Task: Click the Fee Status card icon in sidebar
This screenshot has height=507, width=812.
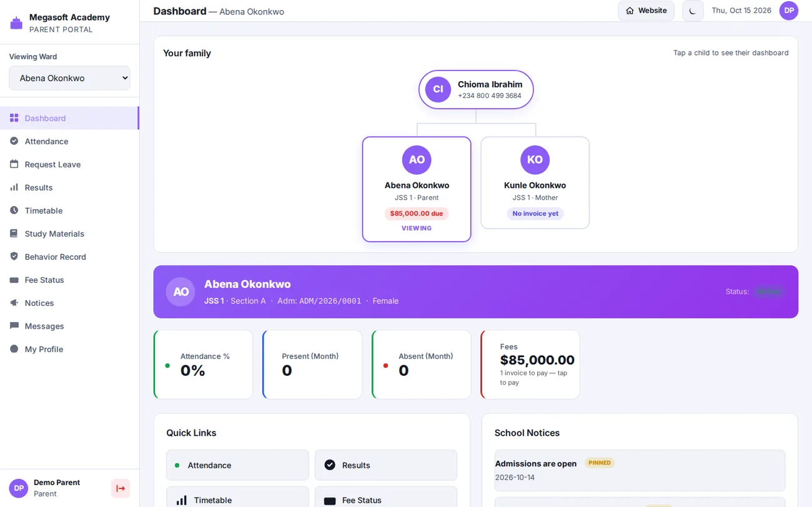Action: tap(14, 280)
